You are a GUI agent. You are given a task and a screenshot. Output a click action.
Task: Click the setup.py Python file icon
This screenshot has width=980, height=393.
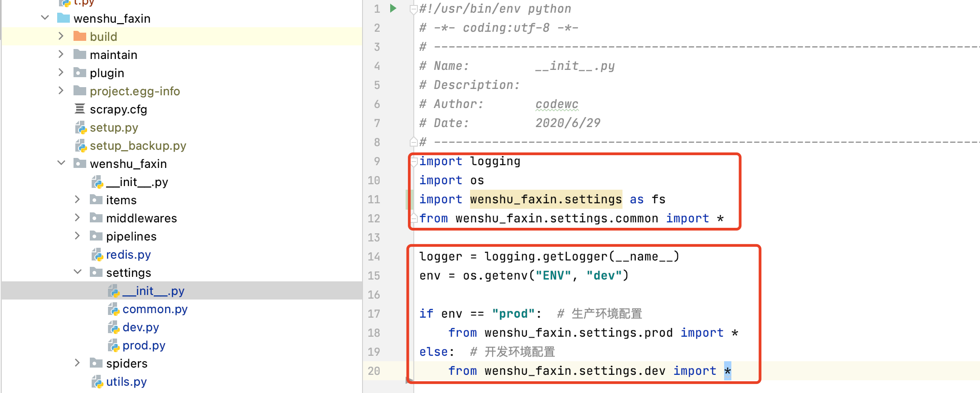[x=81, y=128]
